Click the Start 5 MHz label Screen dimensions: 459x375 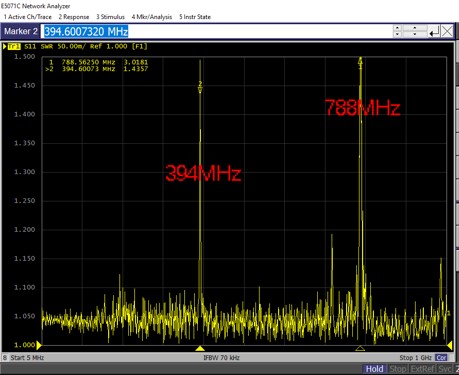(27, 358)
